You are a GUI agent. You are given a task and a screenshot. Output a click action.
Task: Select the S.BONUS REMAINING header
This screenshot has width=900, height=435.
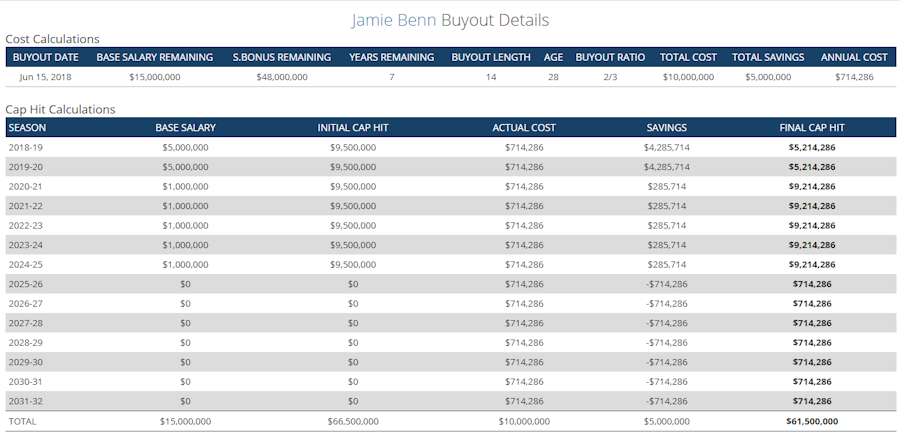(281, 57)
